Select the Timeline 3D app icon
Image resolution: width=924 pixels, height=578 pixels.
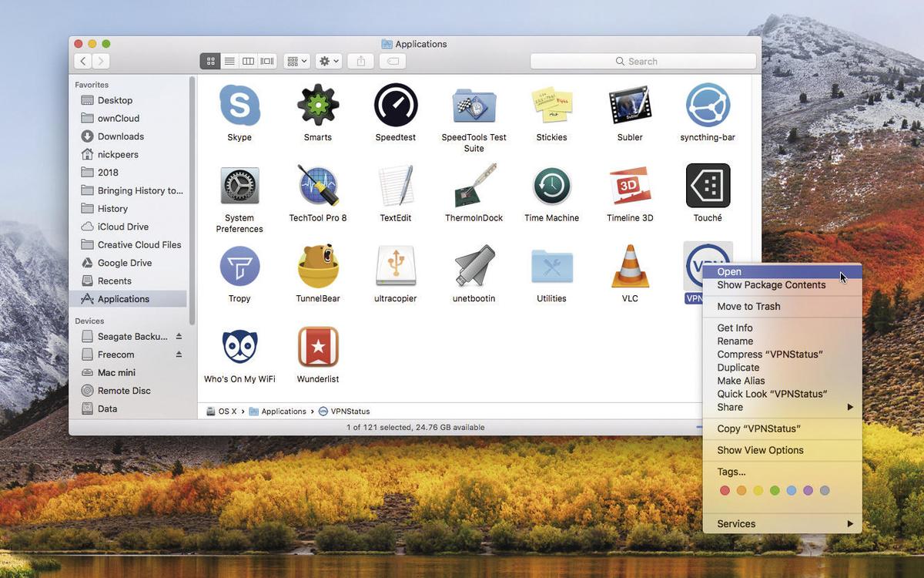(630, 186)
